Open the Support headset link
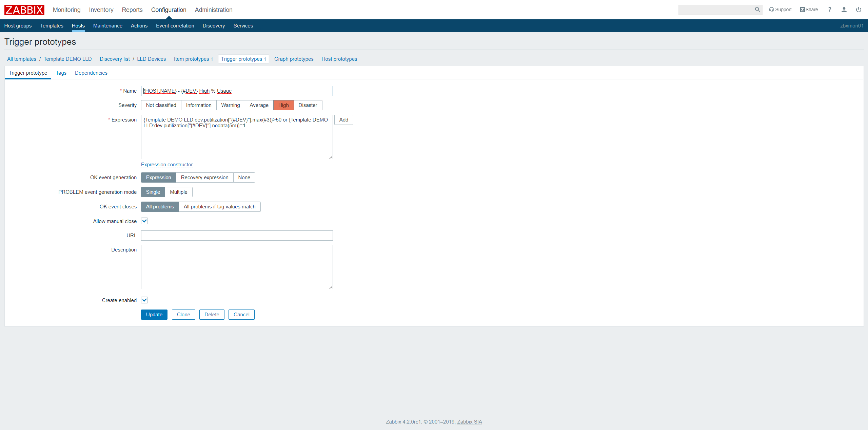 [780, 10]
